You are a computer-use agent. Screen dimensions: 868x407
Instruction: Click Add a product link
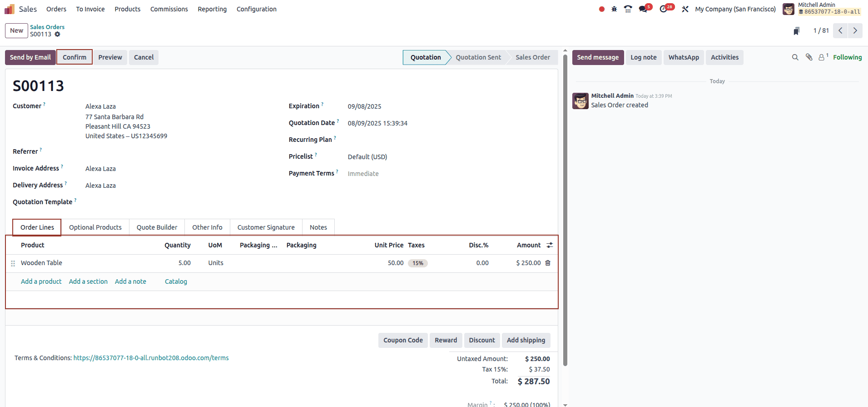pos(41,281)
